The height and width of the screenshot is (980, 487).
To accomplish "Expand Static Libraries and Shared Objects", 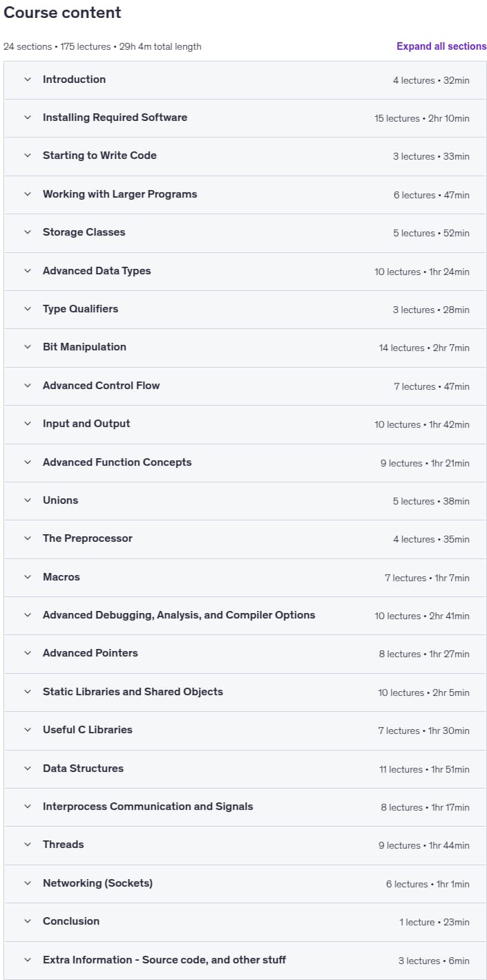I will [x=245, y=692].
